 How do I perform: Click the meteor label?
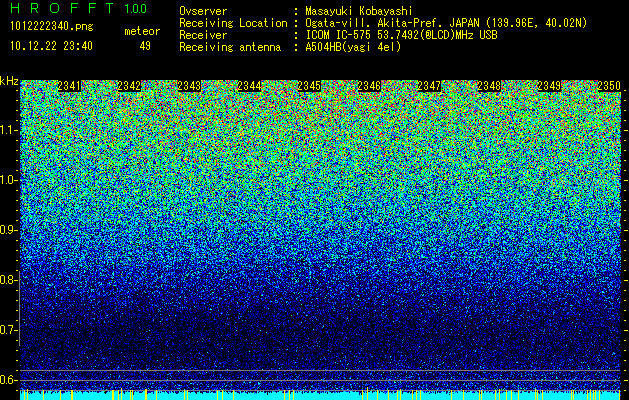coord(142,31)
